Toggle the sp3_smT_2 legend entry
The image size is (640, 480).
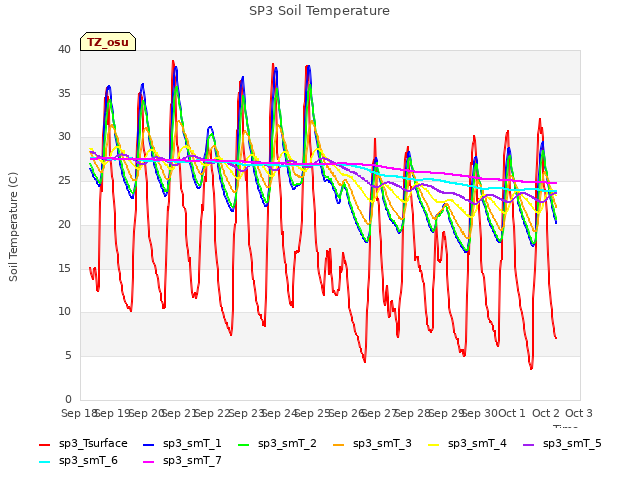pyautogui.click(x=277, y=444)
